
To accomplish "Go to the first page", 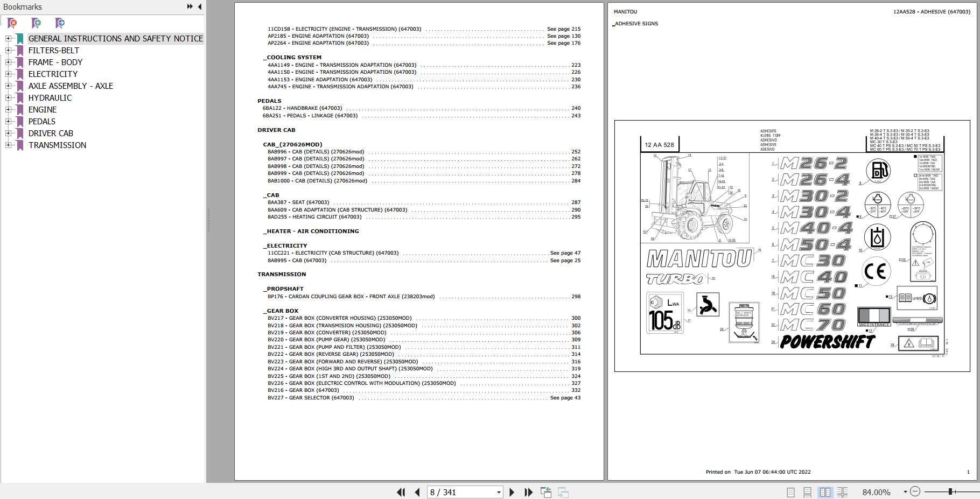I will (401, 492).
